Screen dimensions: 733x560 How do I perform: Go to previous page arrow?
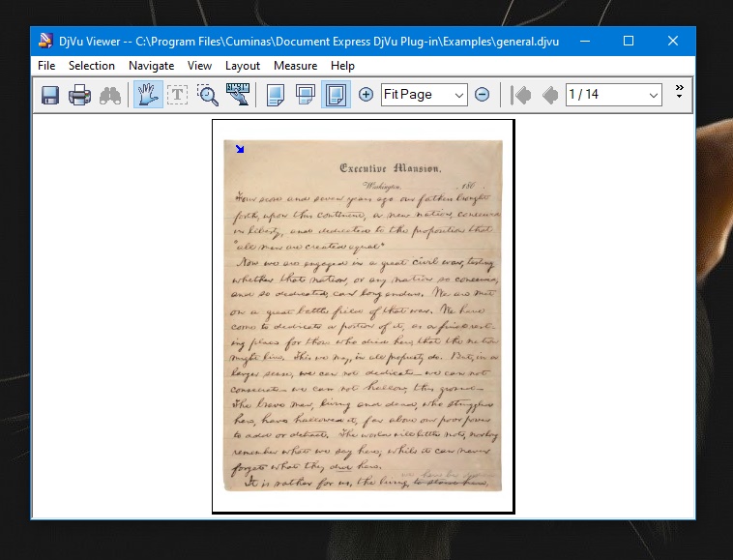[550, 95]
